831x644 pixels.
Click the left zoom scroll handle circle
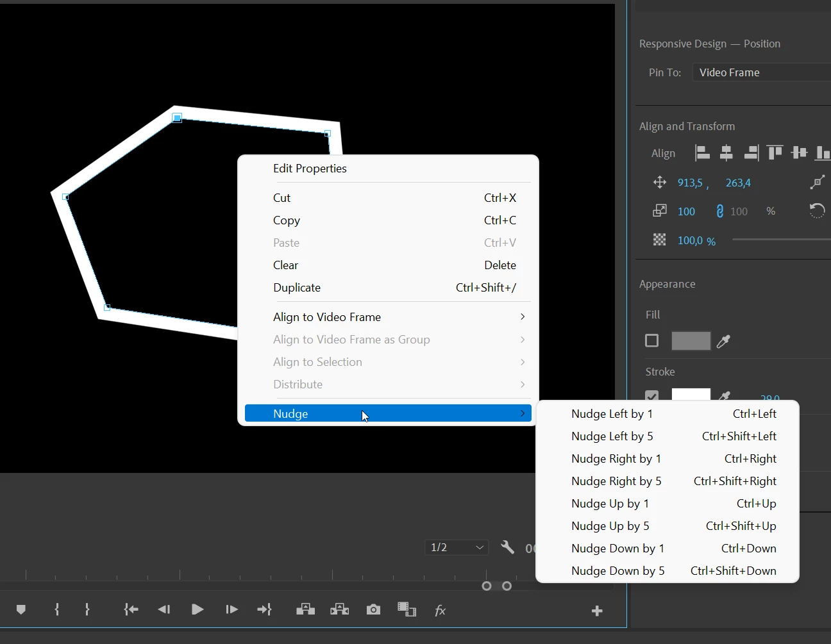[487, 586]
